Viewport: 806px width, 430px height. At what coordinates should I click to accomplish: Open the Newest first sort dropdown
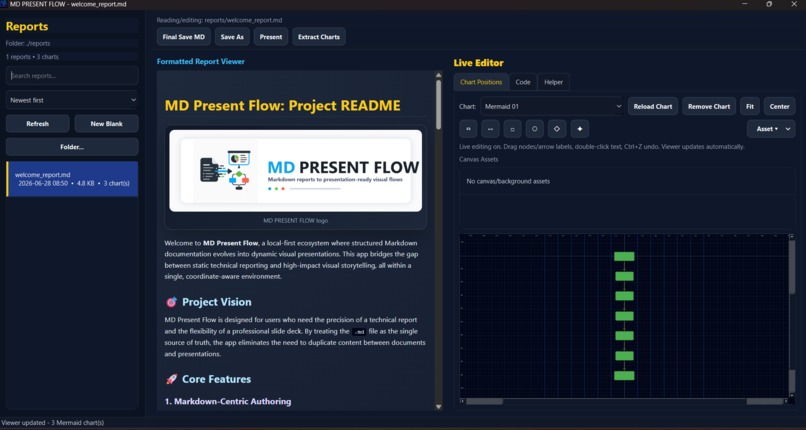click(x=72, y=100)
